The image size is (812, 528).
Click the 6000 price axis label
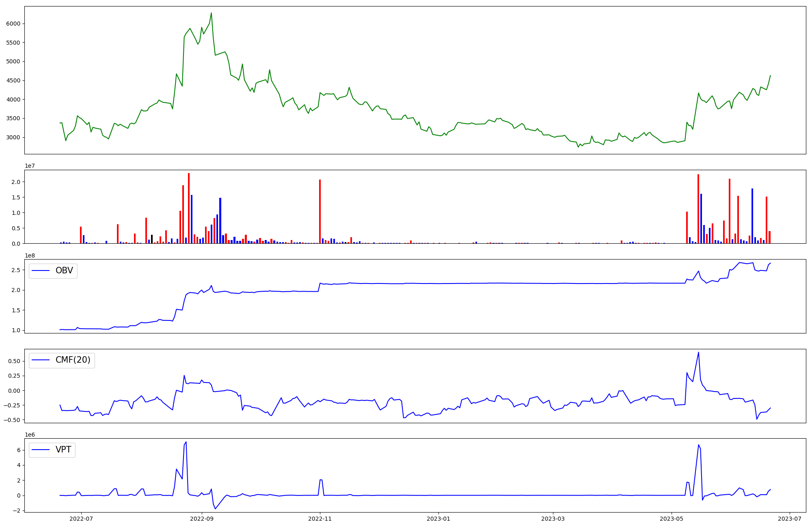(13, 24)
